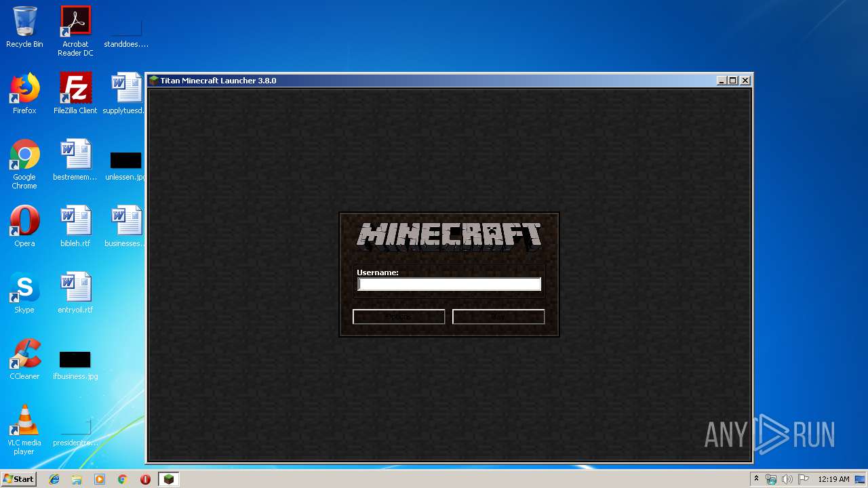The height and width of the screenshot is (488, 868).
Task: Open the Recycle Bin desktop icon
Action: pos(24,27)
